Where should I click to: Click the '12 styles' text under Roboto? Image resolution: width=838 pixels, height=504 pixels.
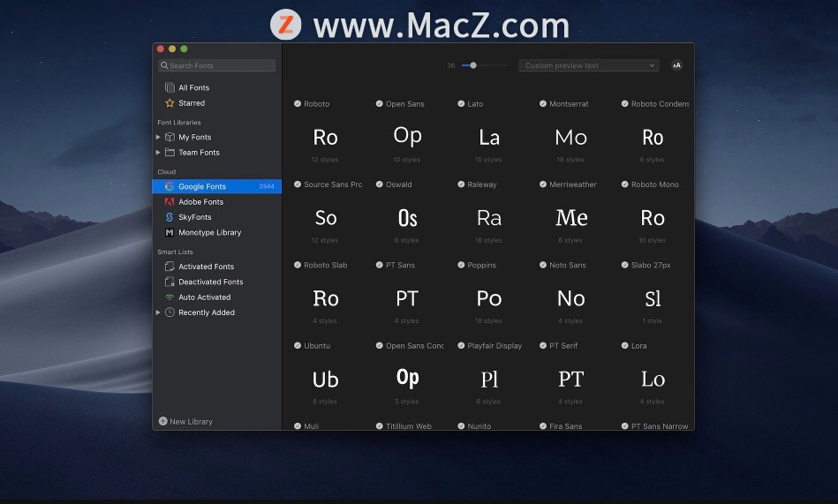pos(325,160)
